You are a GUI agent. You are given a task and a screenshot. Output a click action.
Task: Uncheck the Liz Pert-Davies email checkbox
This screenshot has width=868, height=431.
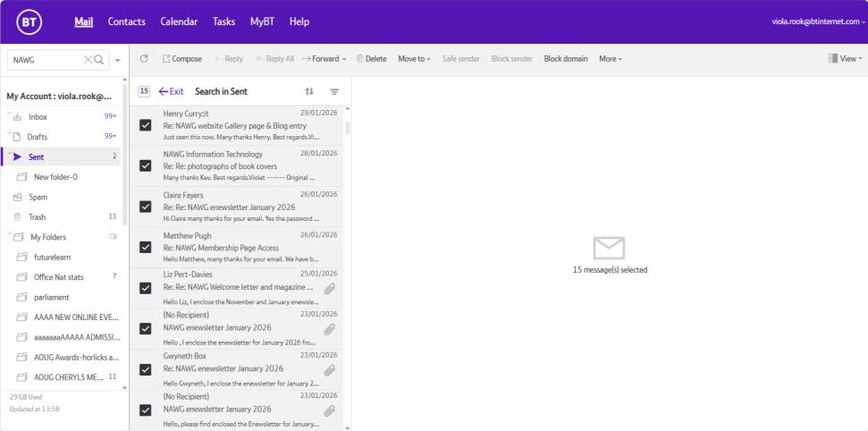[145, 288]
